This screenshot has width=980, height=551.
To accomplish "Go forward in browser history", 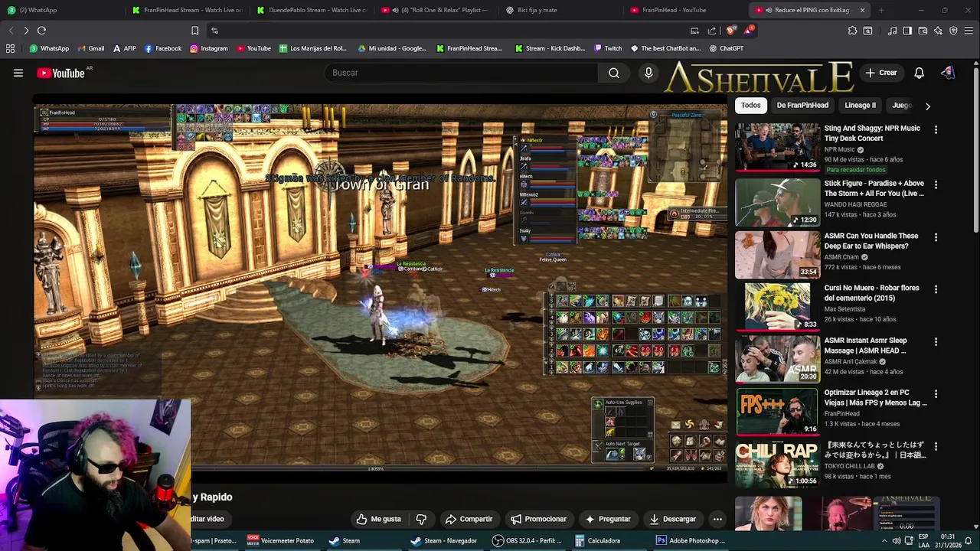I will (26, 31).
